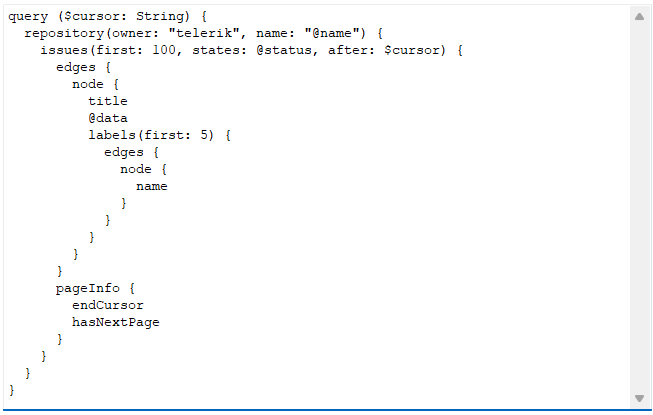Click the scroll down arrow
The width and height of the screenshot is (653, 415).
[639, 398]
